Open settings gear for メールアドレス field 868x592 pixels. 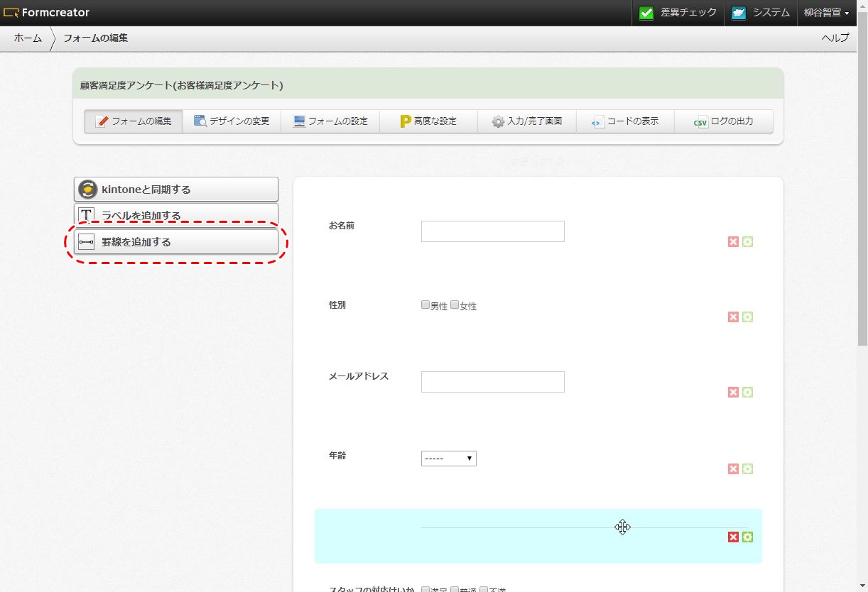pyautogui.click(x=747, y=392)
